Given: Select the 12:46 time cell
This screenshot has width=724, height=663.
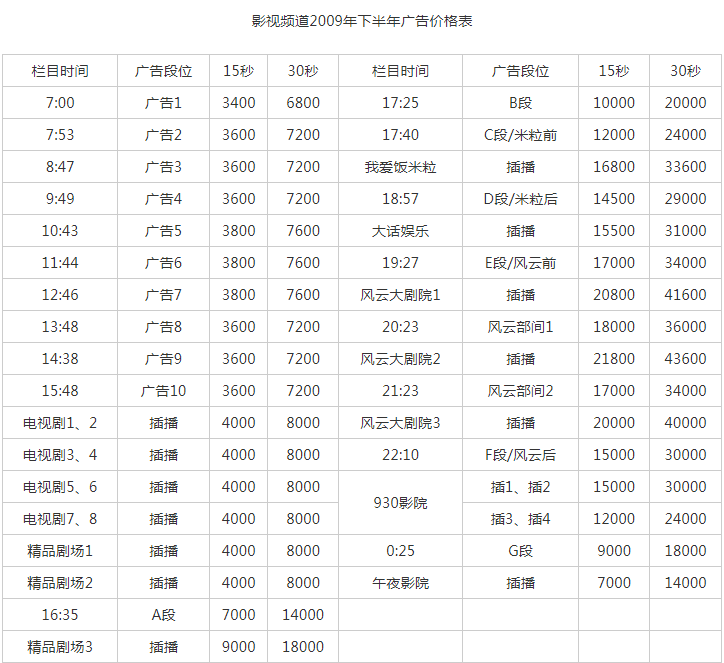Looking at the screenshot, I should pos(60,295).
